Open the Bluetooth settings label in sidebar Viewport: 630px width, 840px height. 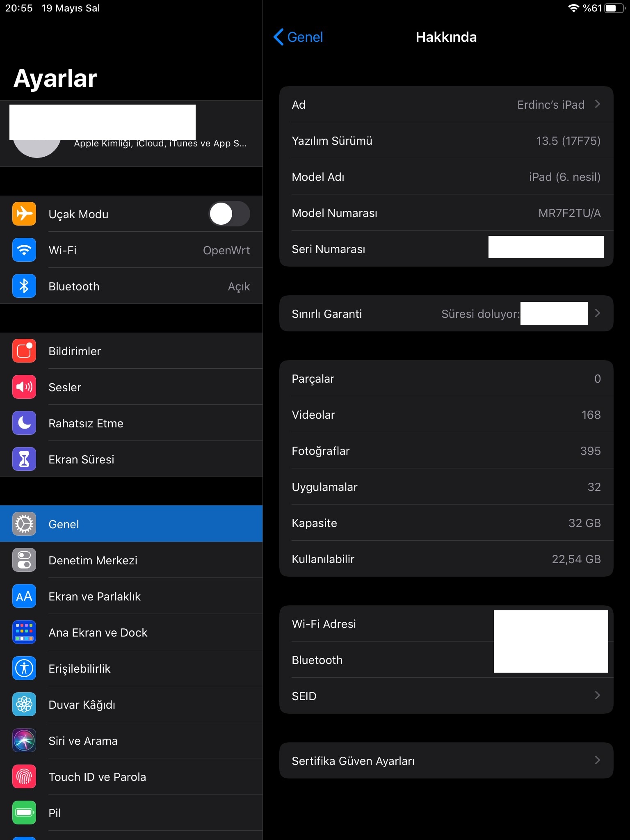point(74,286)
